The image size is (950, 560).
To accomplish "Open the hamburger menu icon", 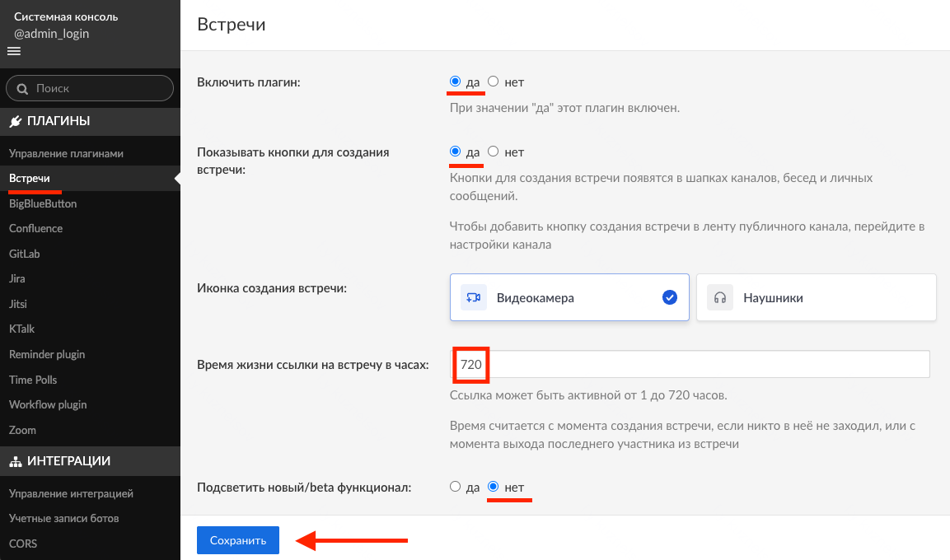I will pyautogui.click(x=13, y=51).
